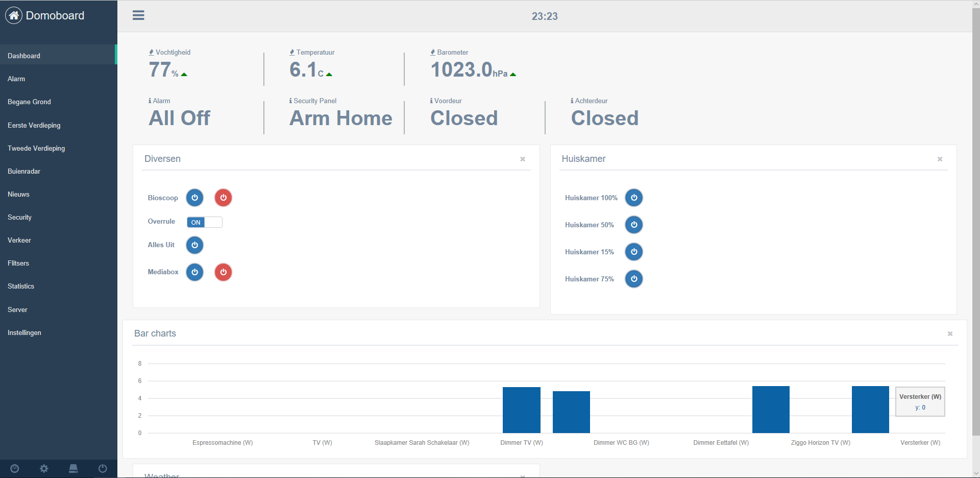Image resolution: width=980 pixels, height=478 pixels.
Task: Open the Dashboard menu item
Action: 59,56
